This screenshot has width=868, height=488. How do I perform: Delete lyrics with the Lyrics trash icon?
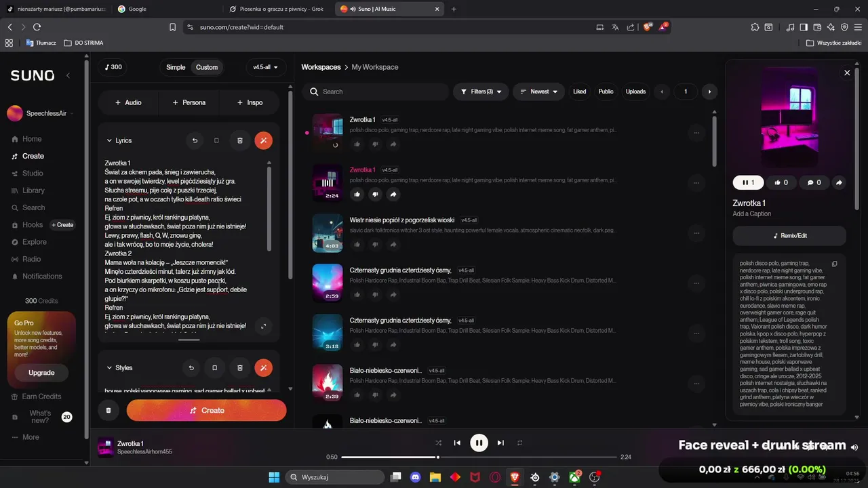point(240,140)
